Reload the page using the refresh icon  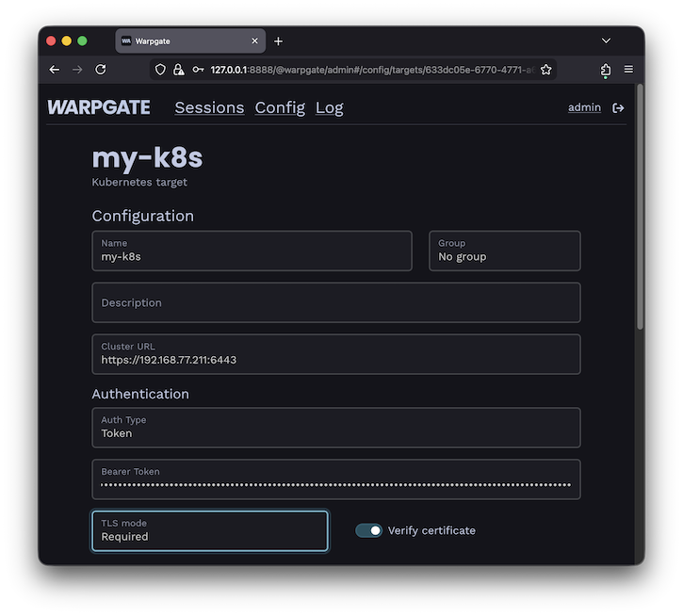(101, 70)
